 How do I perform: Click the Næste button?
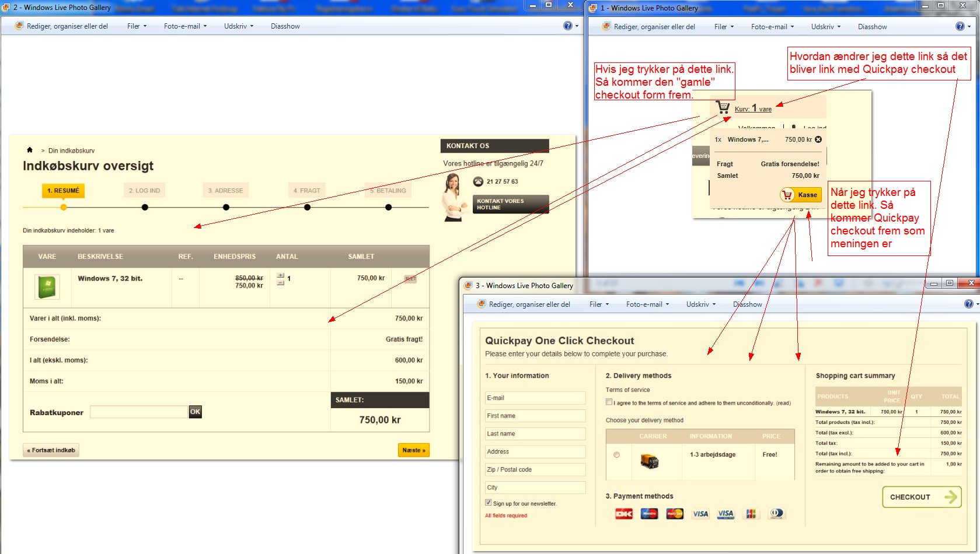(414, 450)
